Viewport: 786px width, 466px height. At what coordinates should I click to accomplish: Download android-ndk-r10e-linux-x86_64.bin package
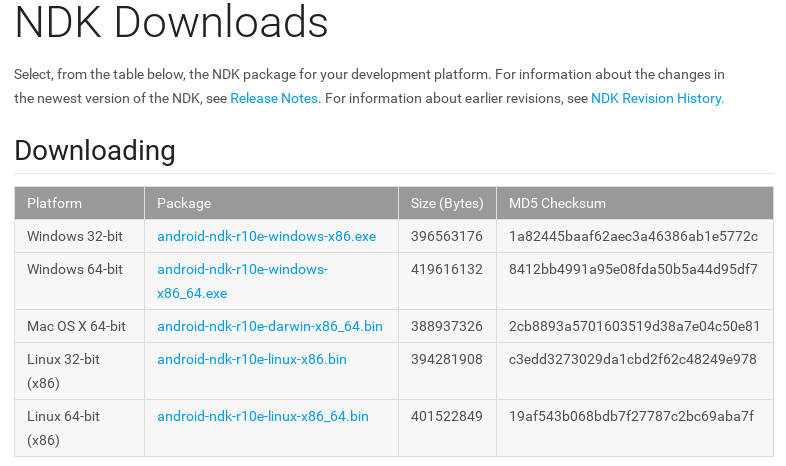point(263,416)
